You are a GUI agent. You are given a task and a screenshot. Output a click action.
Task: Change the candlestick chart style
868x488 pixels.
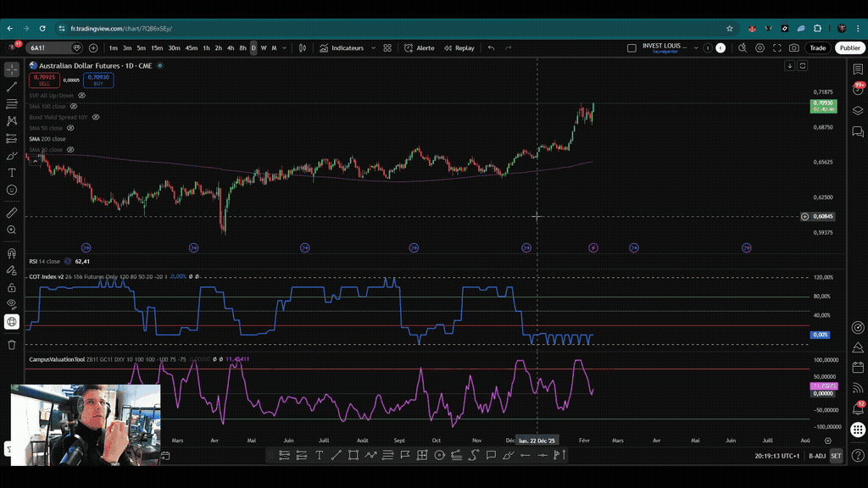303,48
